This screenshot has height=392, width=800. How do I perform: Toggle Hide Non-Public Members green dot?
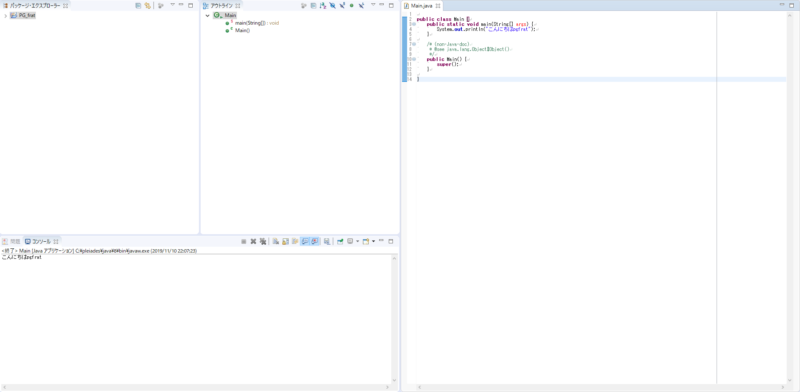(x=352, y=6)
